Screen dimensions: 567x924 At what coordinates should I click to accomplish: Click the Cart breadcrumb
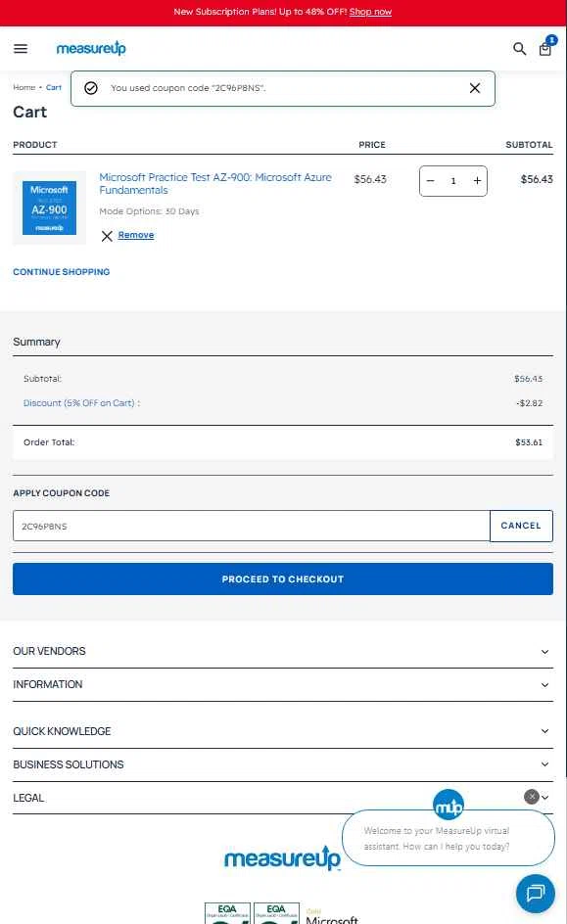click(54, 87)
